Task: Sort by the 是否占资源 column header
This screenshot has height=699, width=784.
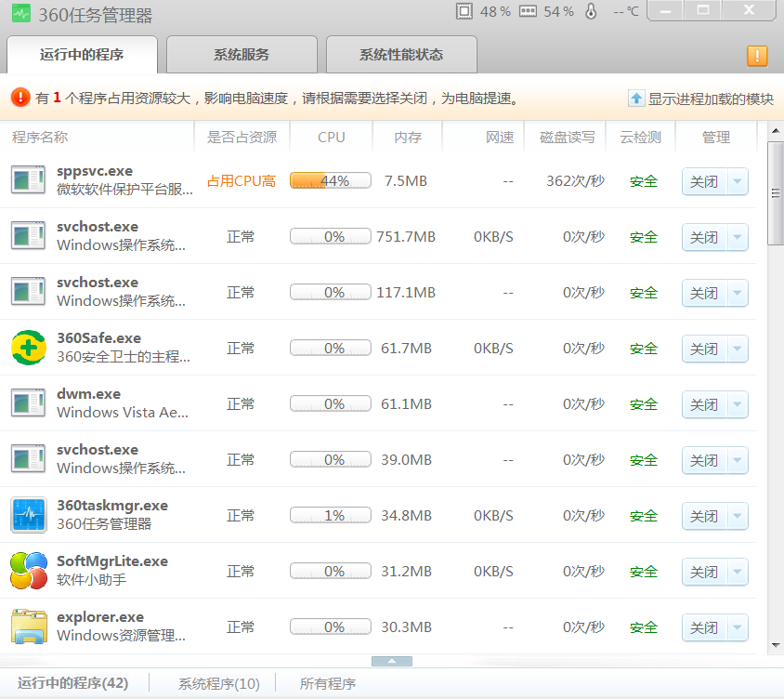Action: pos(242,137)
